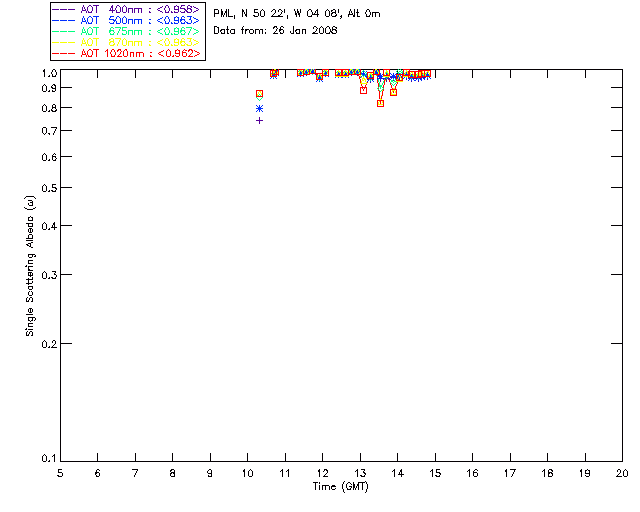Viewport: 640px width, 512px height.
Task: Click the purple plus data point near 0.74
Action: point(259,120)
